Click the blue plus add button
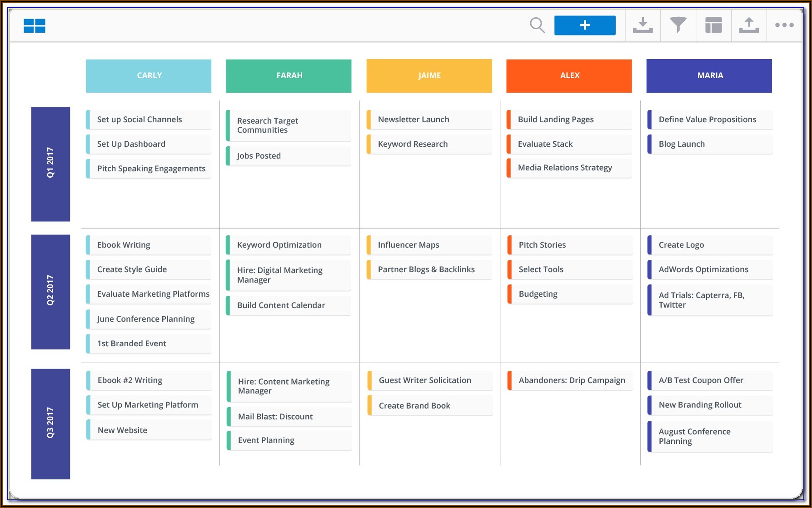This screenshot has height=508, width=812. (585, 25)
